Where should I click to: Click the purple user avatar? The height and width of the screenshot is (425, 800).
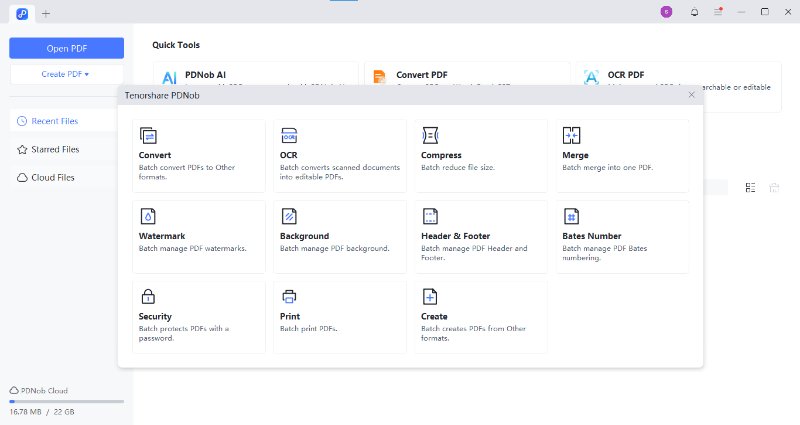[666, 12]
